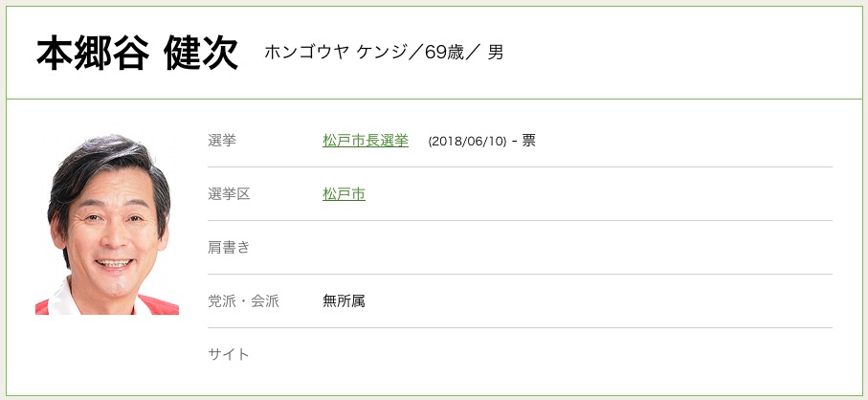Click the サイト row label

(229, 355)
